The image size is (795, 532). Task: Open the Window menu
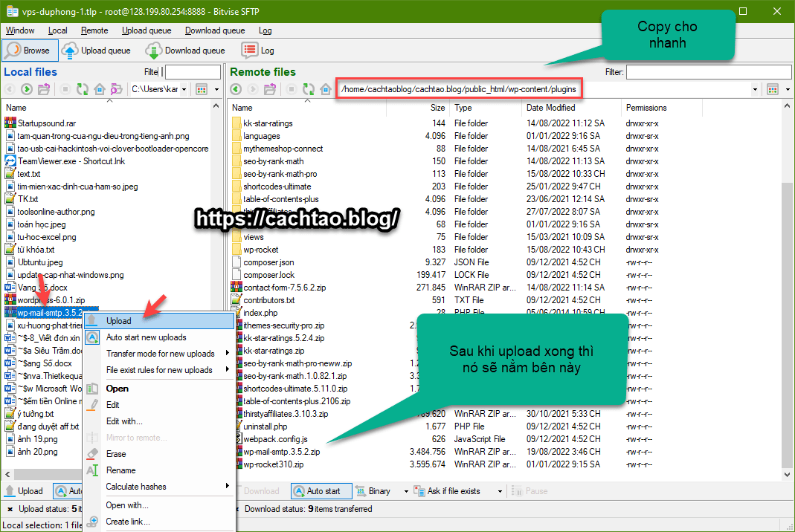pos(20,30)
